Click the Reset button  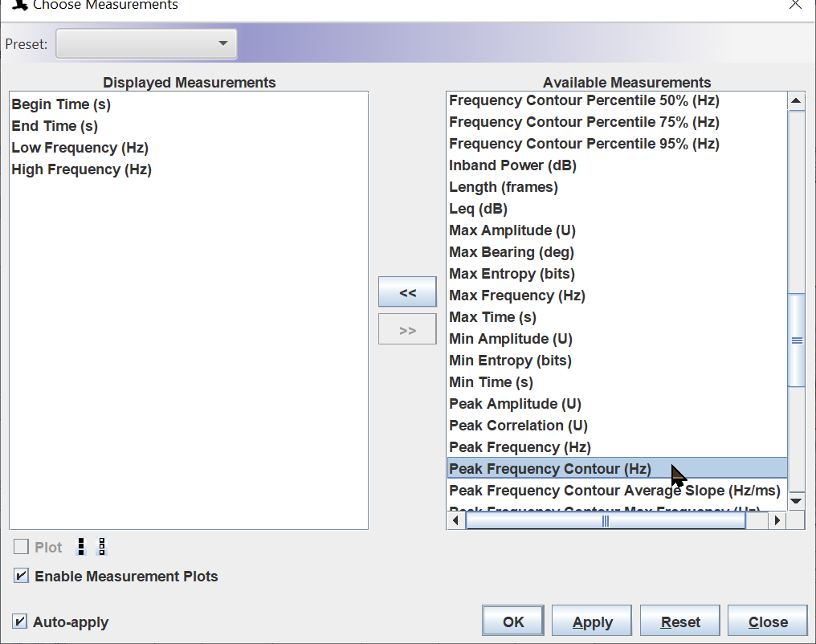680,622
